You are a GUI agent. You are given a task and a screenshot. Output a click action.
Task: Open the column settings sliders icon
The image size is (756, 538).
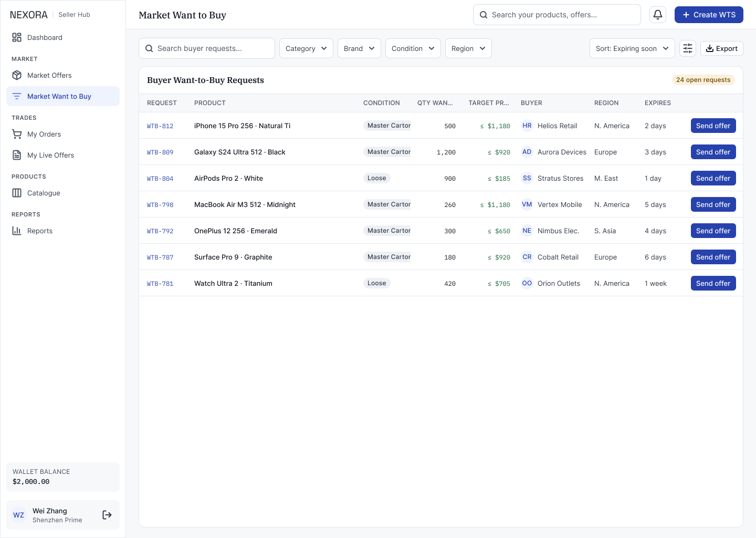688,48
